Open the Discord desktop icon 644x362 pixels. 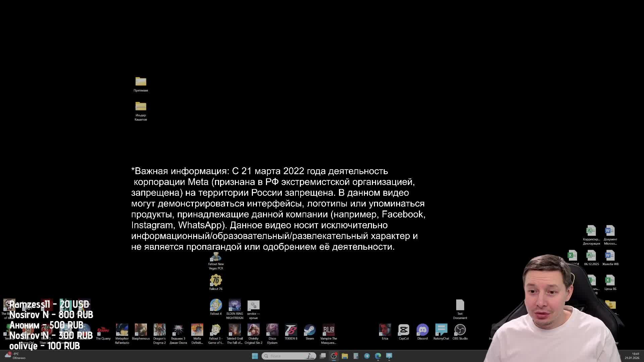(x=422, y=330)
